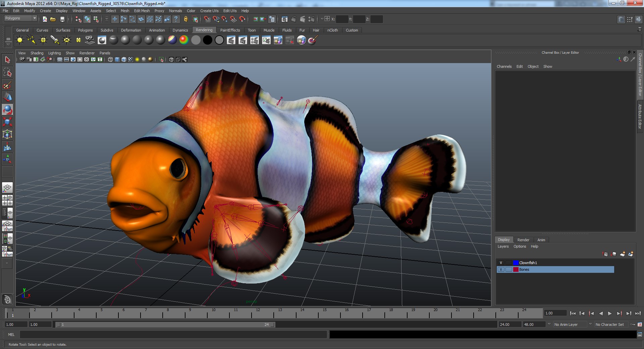Image resolution: width=644 pixels, height=349 pixels.
Task: Open the viewport Lighting menu
Action: (x=54, y=53)
